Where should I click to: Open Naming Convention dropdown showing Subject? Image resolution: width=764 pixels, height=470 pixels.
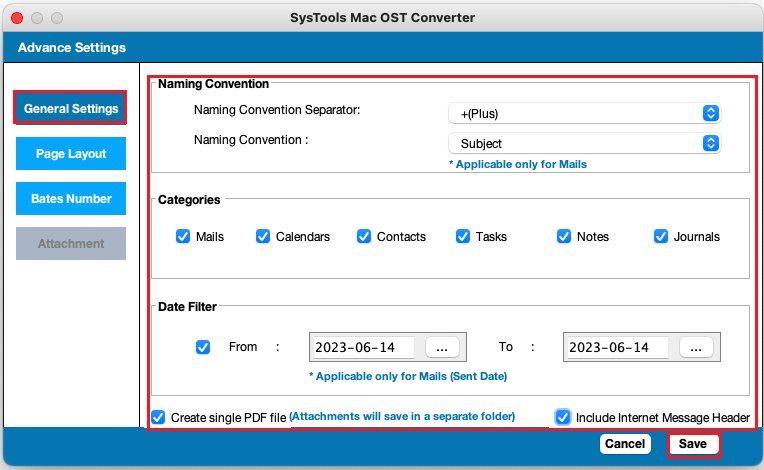pyautogui.click(x=584, y=143)
